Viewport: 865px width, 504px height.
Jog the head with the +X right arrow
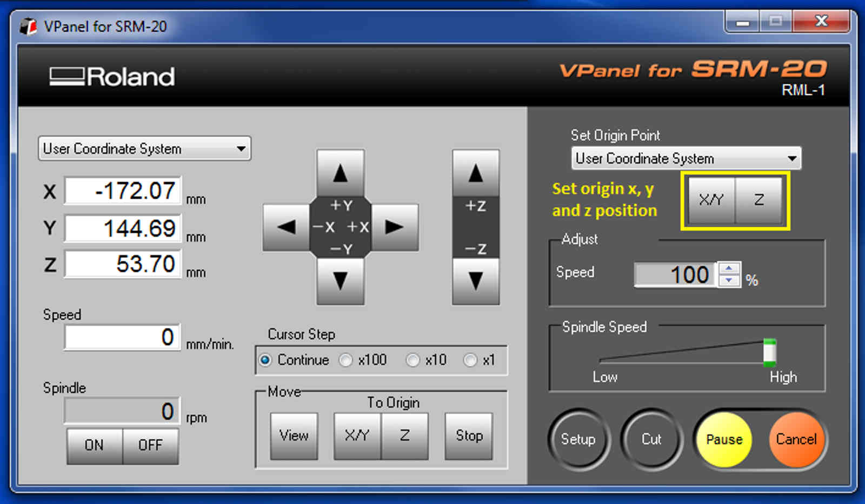click(395, 227)
